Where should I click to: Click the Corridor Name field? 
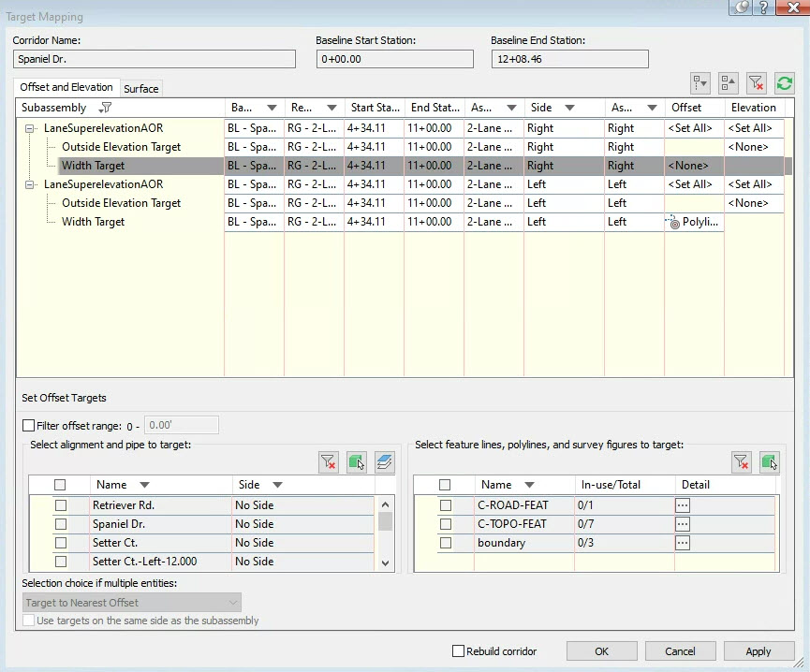(x=155, y=59)
